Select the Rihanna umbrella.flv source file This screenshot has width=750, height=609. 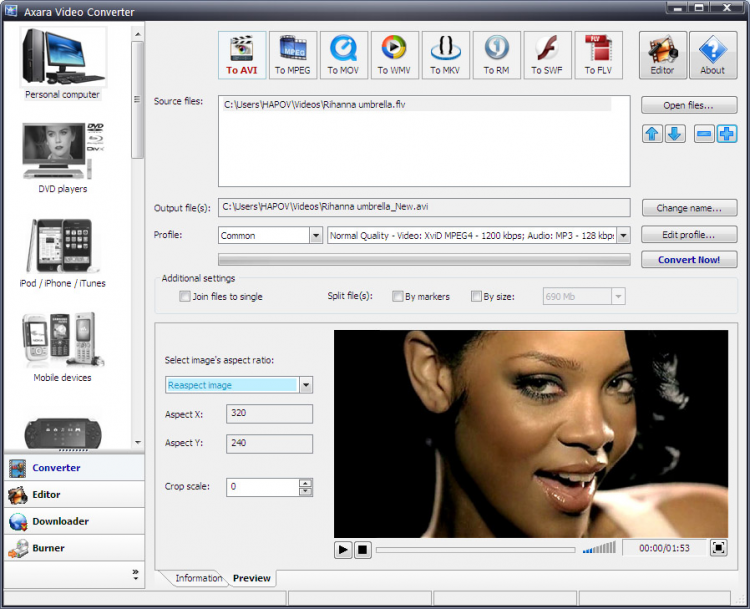(416, 105)
